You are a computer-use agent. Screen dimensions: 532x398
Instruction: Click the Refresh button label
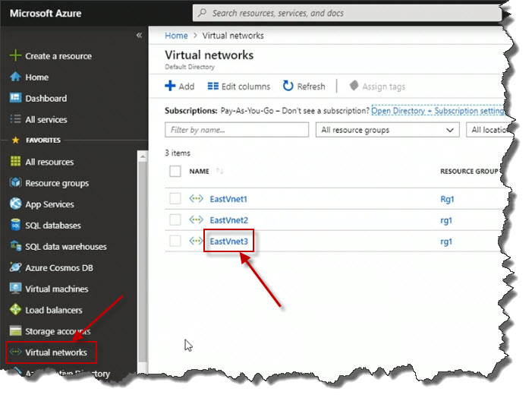pos(311,87)
